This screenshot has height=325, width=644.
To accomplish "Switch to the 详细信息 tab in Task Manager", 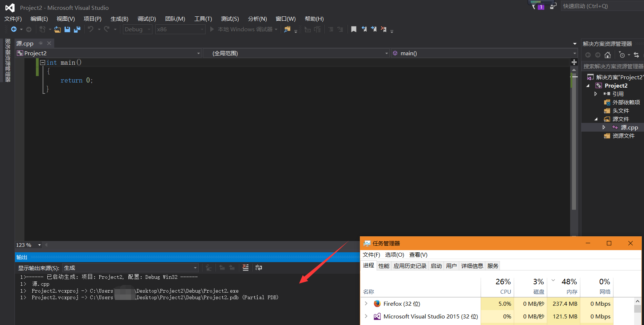I will point(472,266).
